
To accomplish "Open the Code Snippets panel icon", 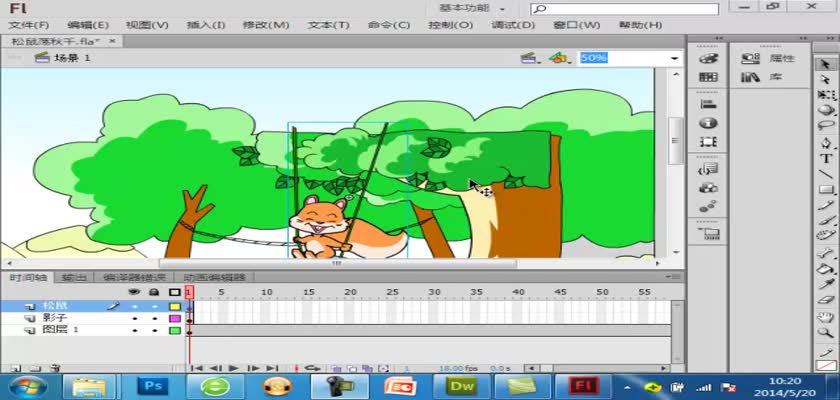I will pos(708,169).
